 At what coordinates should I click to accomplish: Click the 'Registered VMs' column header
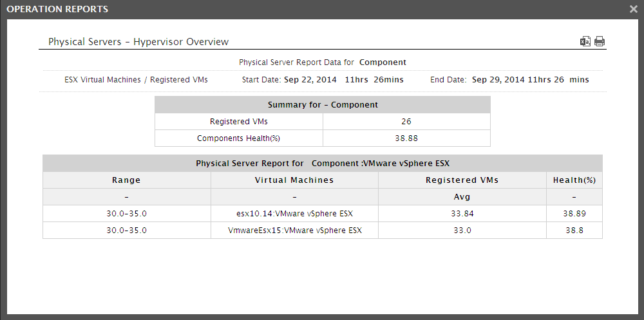[462, 180]
